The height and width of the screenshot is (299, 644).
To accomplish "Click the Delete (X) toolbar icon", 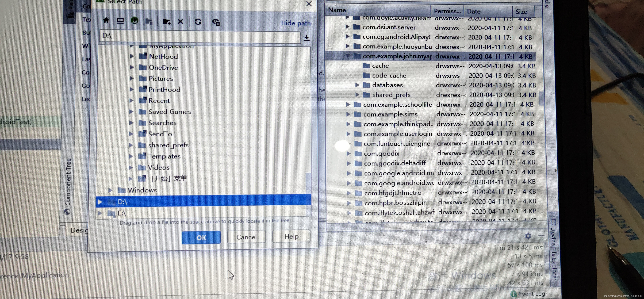I will (x=180, y=22).
